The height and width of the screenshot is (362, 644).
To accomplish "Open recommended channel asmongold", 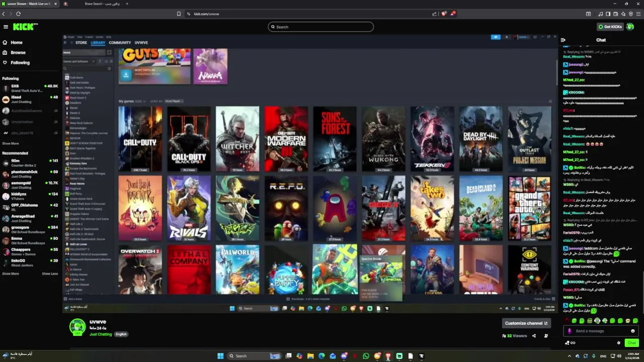I will [x=30, y=185].
